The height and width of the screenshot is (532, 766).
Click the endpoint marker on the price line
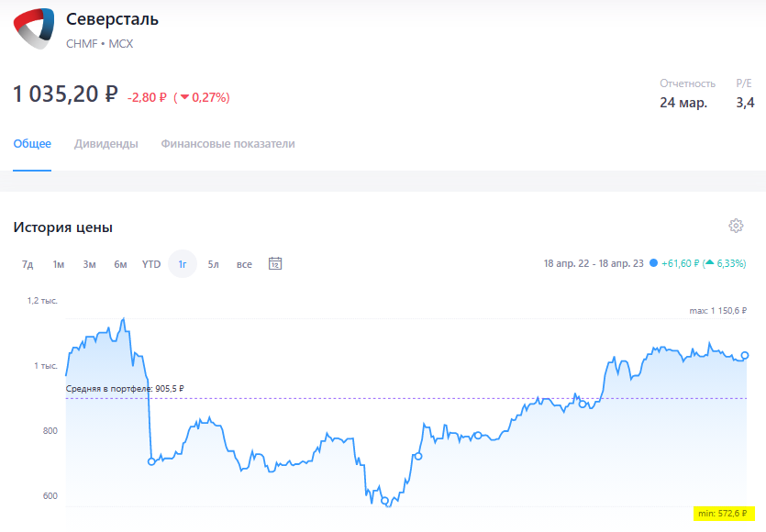(x=745, y=356)
